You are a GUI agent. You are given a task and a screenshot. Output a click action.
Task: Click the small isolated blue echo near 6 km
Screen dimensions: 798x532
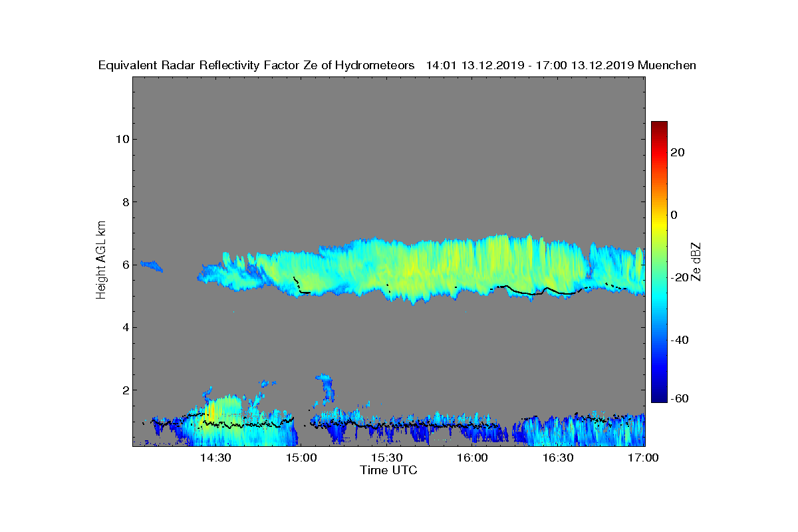pos(152,266)
